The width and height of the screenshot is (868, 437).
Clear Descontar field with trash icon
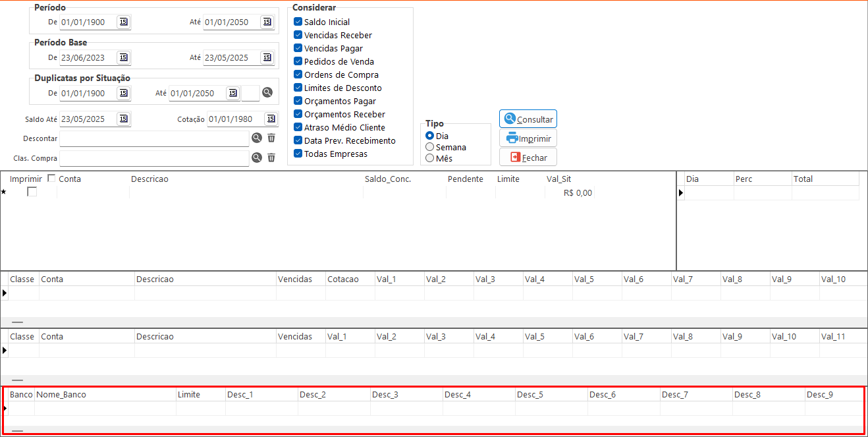(x=271, y=138)
